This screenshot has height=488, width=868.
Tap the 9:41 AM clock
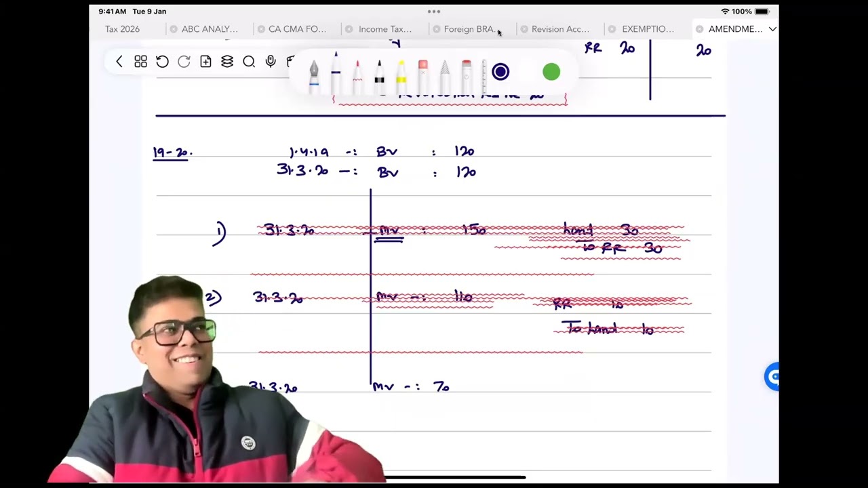(x=113, y=12)
